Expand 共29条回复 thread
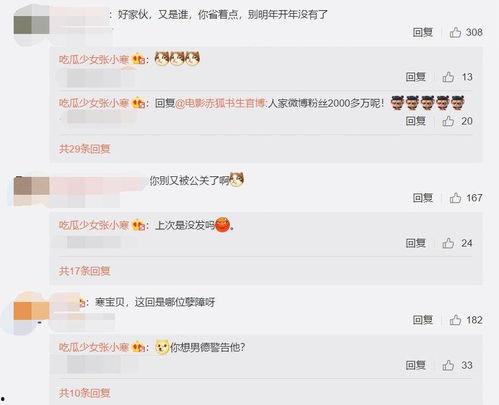Screen dimensions: 499x405 tap(85, 149)
